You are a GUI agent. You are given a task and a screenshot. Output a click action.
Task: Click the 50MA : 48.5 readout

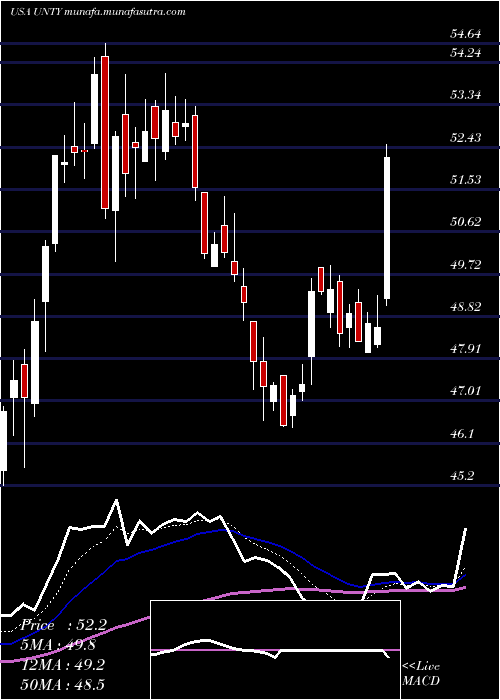coord(63,684)
